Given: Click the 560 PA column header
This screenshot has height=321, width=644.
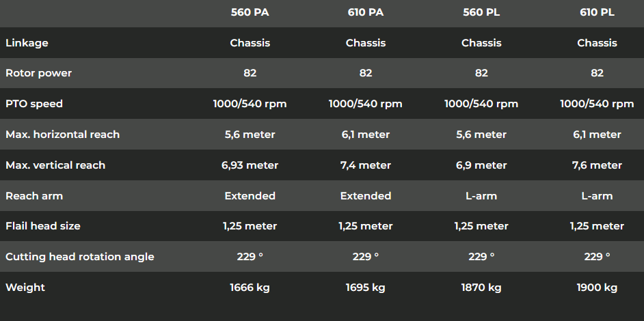Looking at the screenshot, I should point(250,12).
